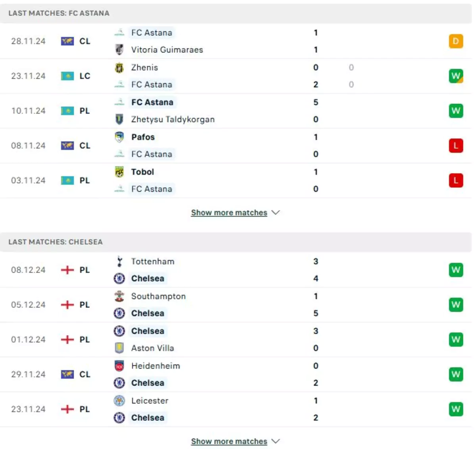Expand more FC Astana matches chevron
Viewport: 476px width, 449px height.
tap(276, 213)
